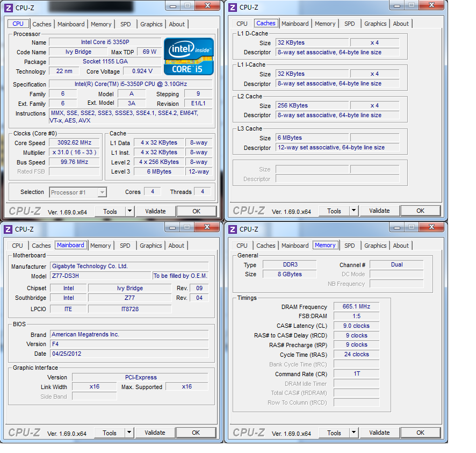
Task: Click Tools button in Mainboard window
Action: 109,433
